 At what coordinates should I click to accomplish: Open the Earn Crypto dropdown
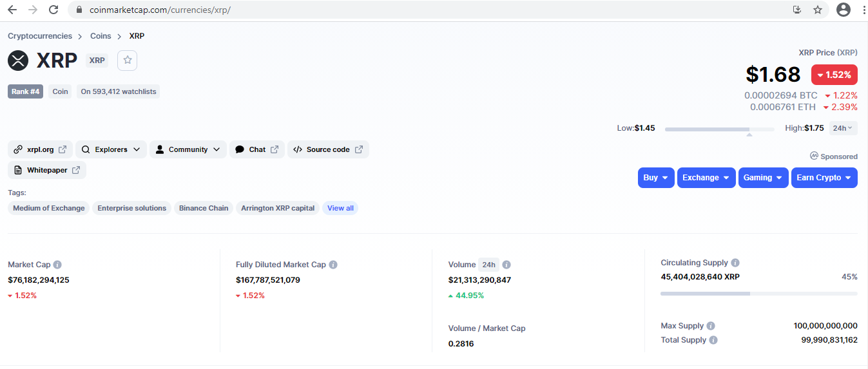click(x=824, y=178)
